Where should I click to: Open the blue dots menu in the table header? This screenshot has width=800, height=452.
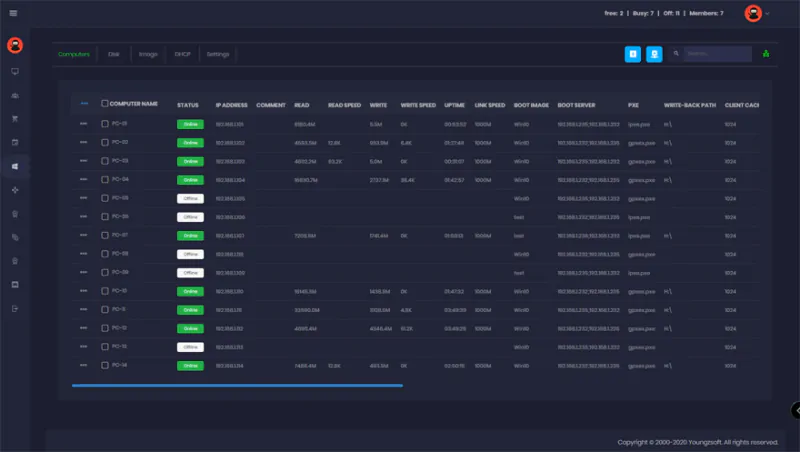pyautogui.click(x=84, y=104)
